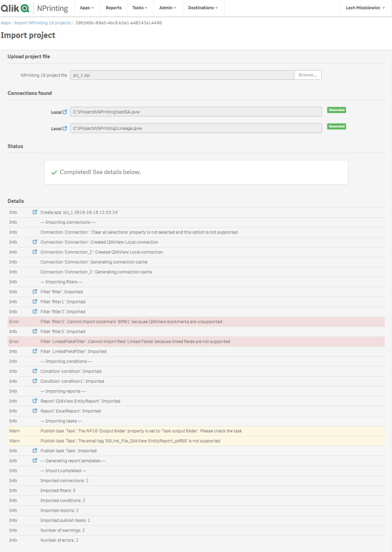Click the Qlik logo in header

pyautogui.click(x=15, y=8)
